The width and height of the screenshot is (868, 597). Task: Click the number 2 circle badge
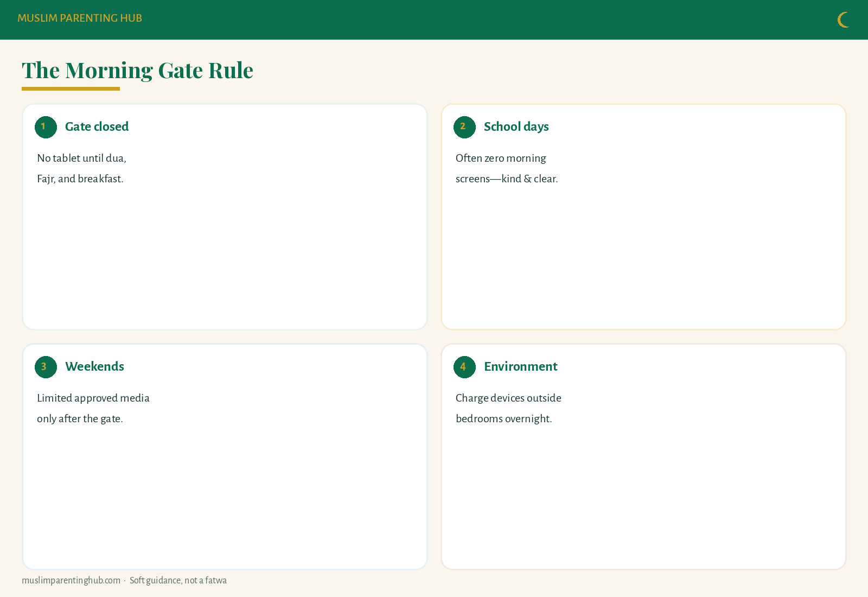464,127
